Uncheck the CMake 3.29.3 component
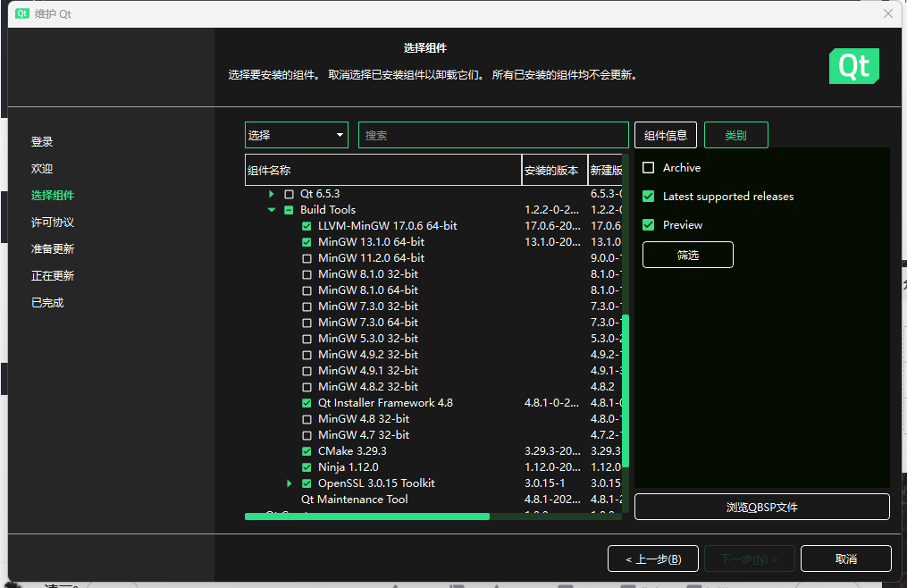 click(x=307, y=451)
